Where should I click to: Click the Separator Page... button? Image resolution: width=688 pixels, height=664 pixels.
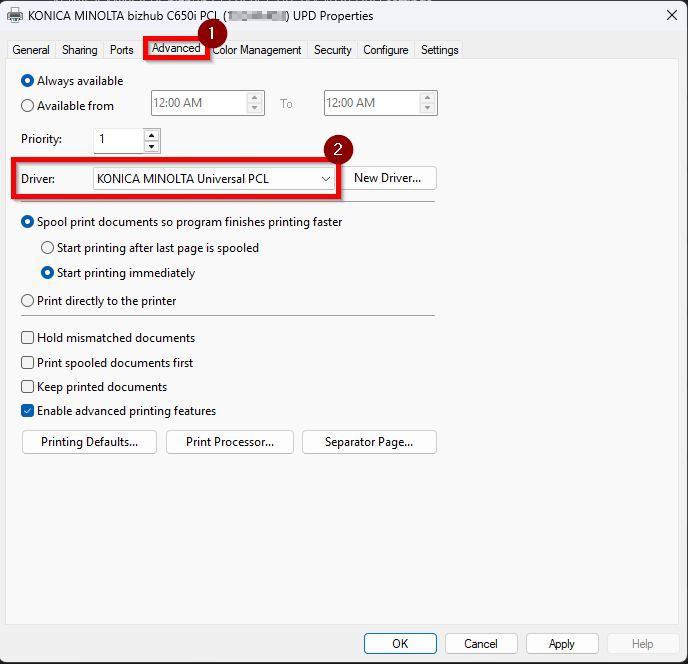367,442
